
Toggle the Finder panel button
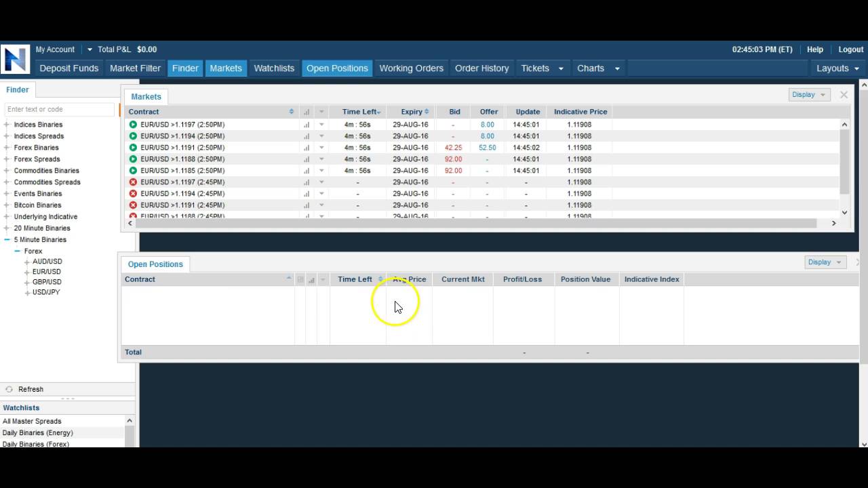click(x=185, y=68)
